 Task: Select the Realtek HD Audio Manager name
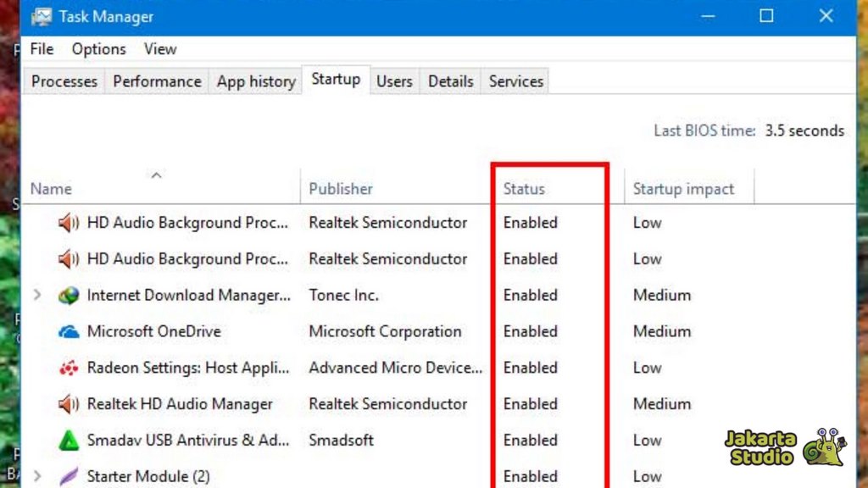pos(180,404)
